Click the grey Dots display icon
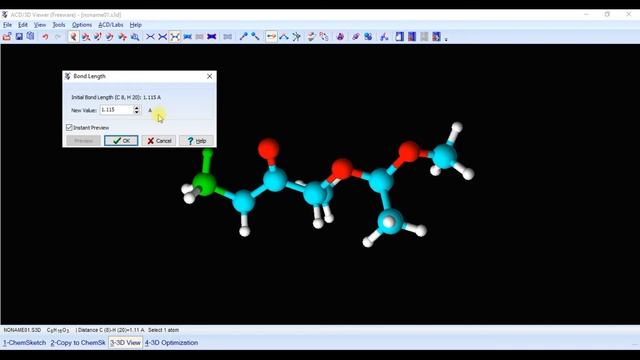Viewport: 640px width, 360px height. coord(199,37)
